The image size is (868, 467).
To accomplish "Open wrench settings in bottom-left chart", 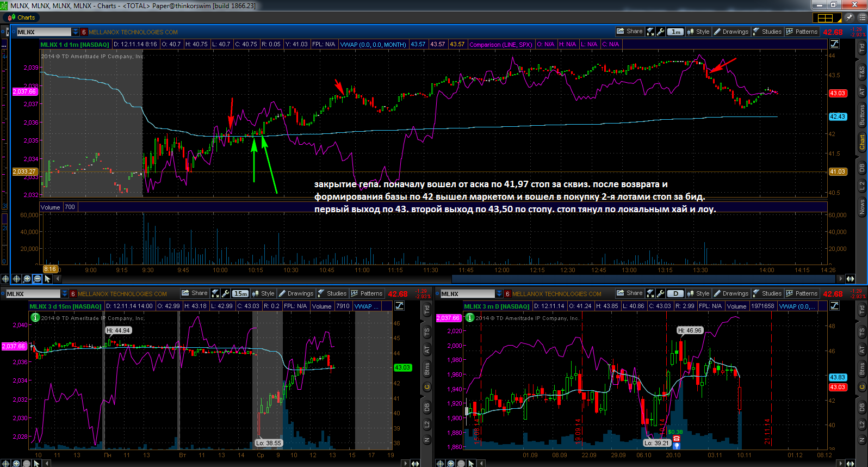I will [225, 293].
